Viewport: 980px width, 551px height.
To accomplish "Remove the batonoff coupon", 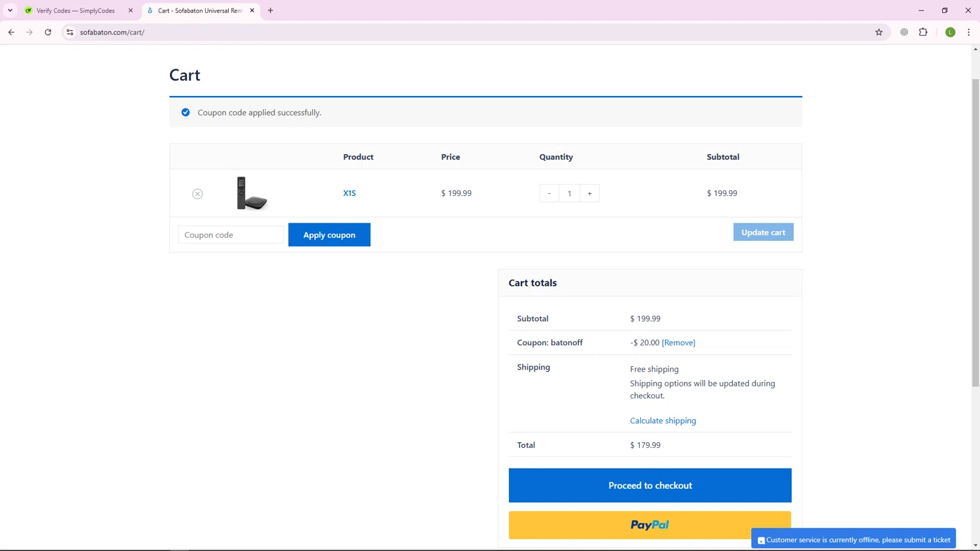I will [x=678, y=343].
